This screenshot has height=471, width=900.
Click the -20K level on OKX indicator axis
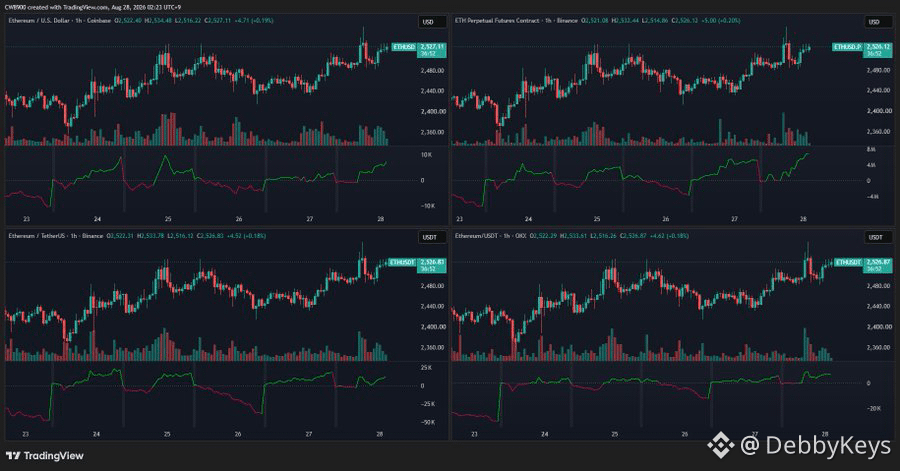tap(874, 408)
